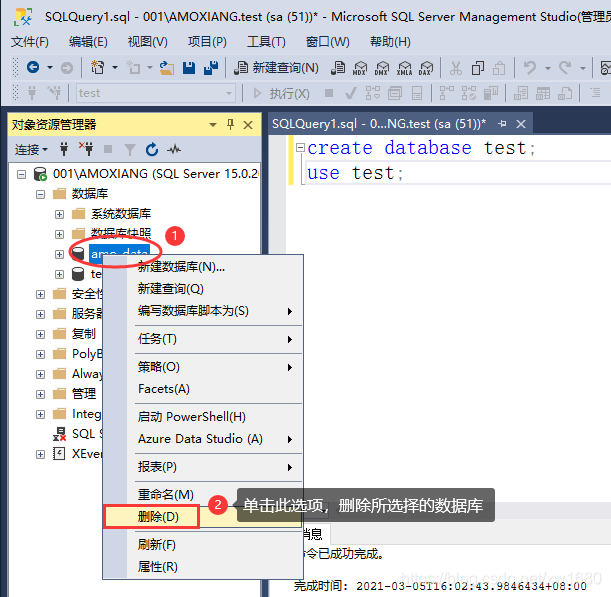Image resolution: width=611 pixels, height=597 pixels.
Task: Expand the 系统数据库 folder node
Action: 60,214
